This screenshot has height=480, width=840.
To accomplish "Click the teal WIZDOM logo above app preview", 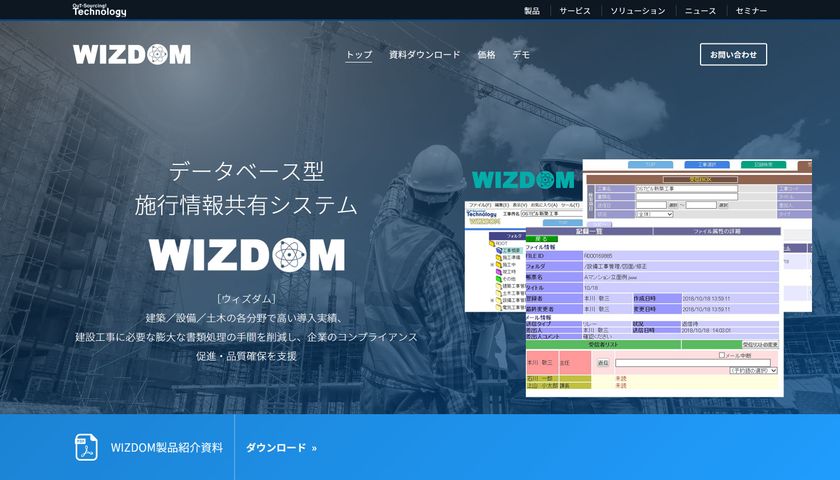I will 523,180.
